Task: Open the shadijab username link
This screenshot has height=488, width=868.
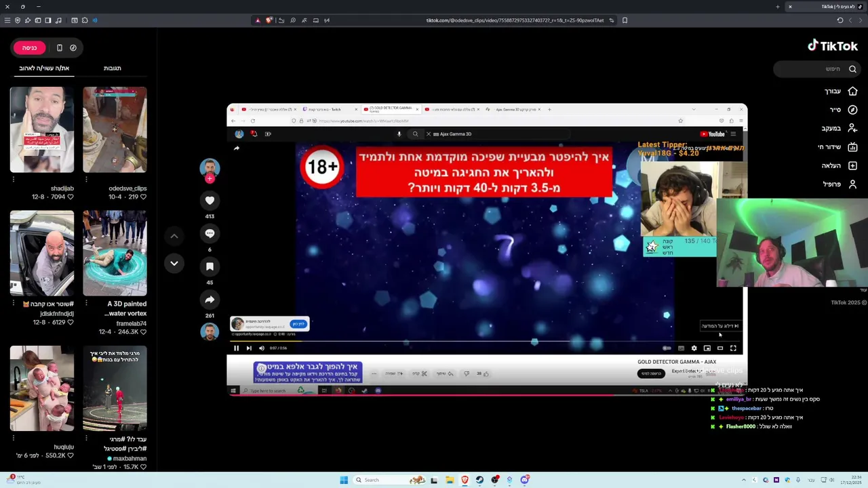Action: pyautogui.click(x=62, y=188)
